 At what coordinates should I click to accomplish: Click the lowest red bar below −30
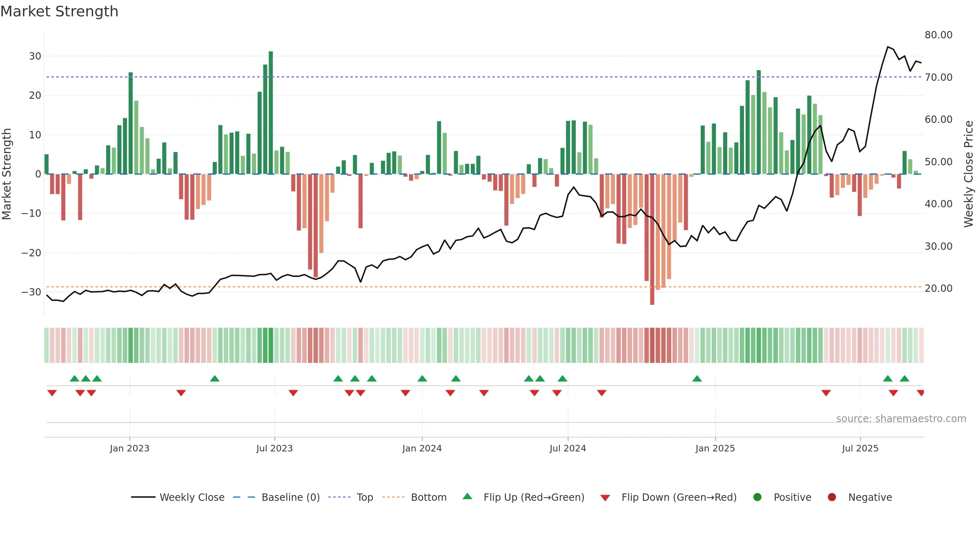click(x=652, y=239)
